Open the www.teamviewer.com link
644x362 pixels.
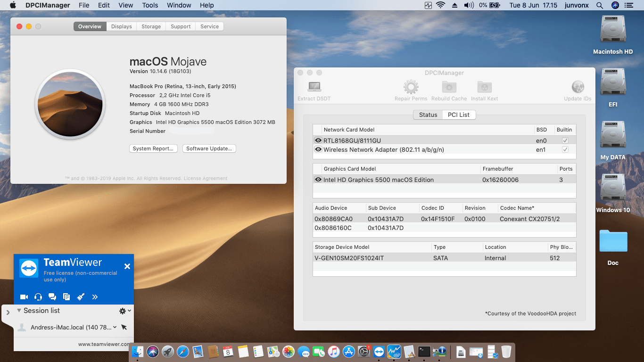coord(103,344)
